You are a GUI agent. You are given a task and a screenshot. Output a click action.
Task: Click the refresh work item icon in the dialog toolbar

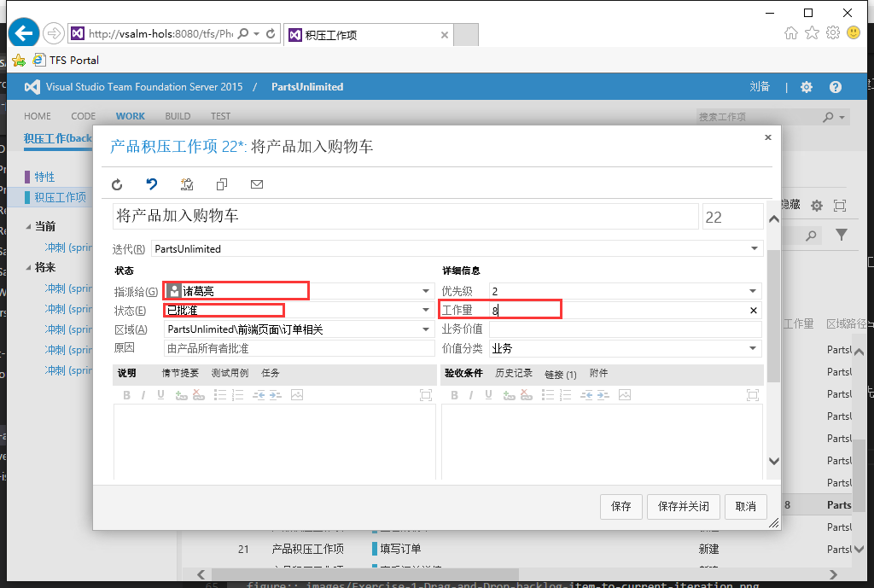117,184
